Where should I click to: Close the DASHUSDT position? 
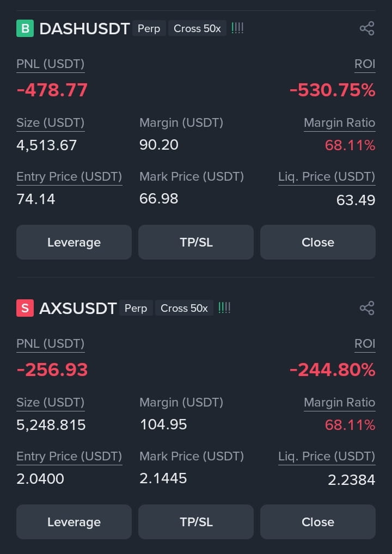pos(318,242)
